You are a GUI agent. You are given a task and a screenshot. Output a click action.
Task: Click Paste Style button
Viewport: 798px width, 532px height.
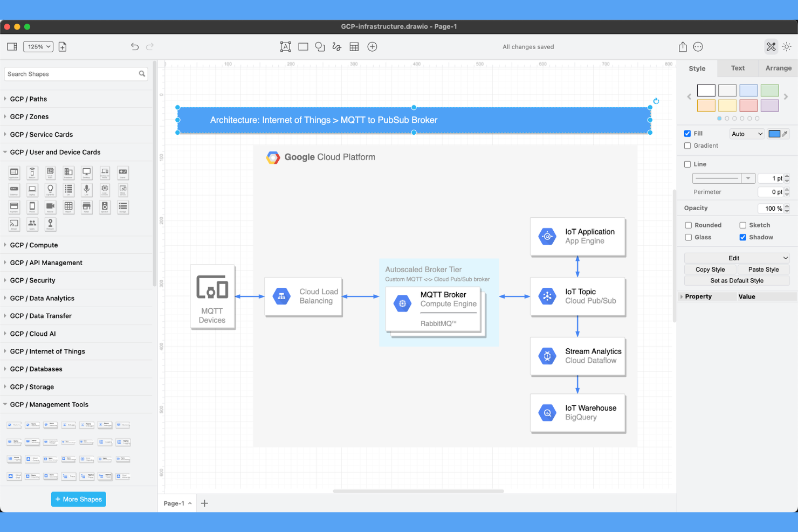point(763,270)
